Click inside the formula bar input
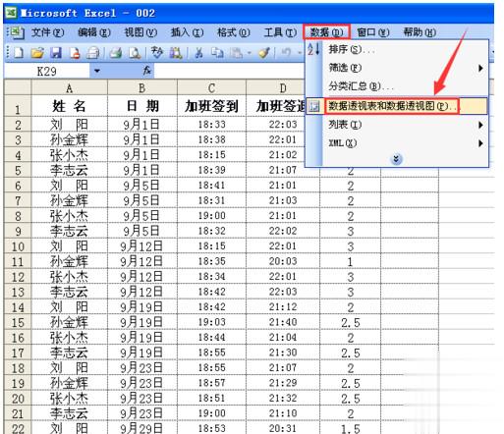Viewport: 504px width, 434px height. (229, 71)
